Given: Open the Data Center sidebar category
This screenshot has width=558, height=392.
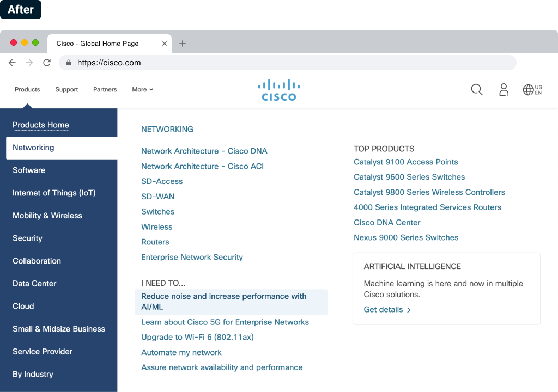Looking at the screenshot, I should pyautogui.click(x=34, y=284).
